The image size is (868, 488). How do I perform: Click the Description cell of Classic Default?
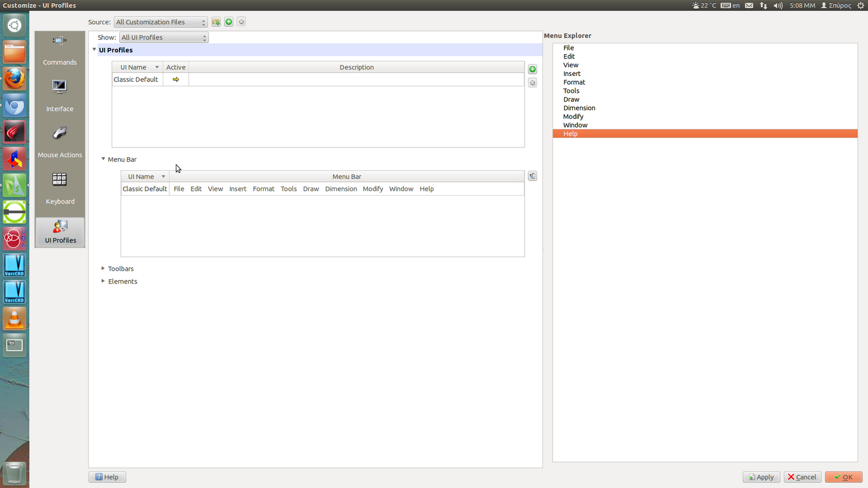point(356,79)
